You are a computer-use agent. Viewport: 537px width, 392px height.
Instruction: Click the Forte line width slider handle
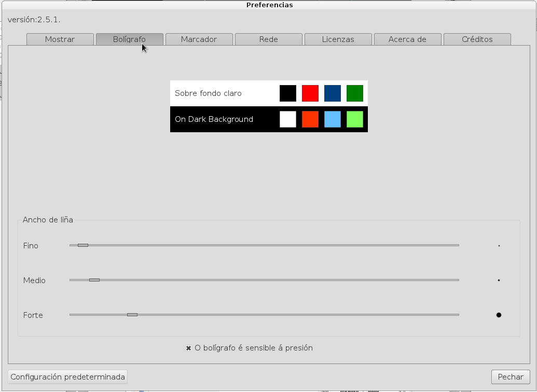click(132, 315)
